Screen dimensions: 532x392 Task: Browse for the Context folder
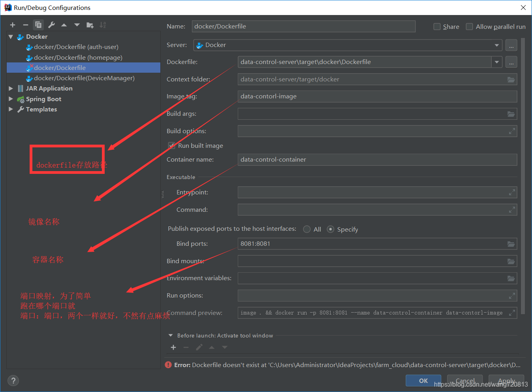511,79
